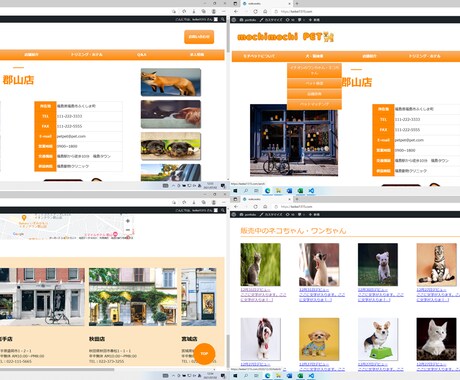Open 求人情報 in the top-left navigation bar
This screenshot has width=460, height=380.
click(x=197, y=54)
